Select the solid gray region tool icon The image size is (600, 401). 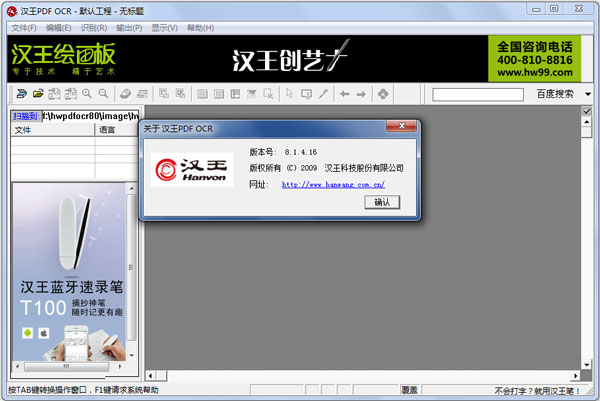(x=202, y=94)
